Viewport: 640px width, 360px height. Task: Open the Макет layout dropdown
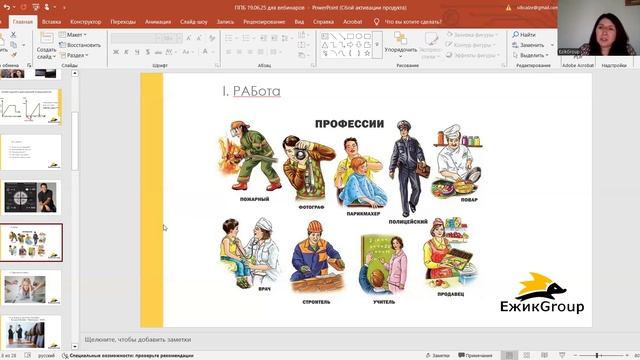click(73, 35)
